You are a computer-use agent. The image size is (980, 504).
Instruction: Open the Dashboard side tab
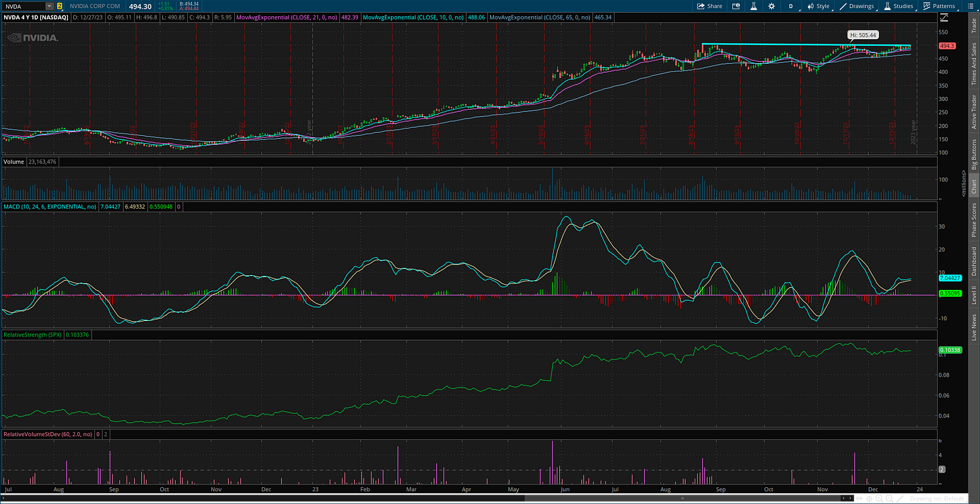tap(973, 262)
